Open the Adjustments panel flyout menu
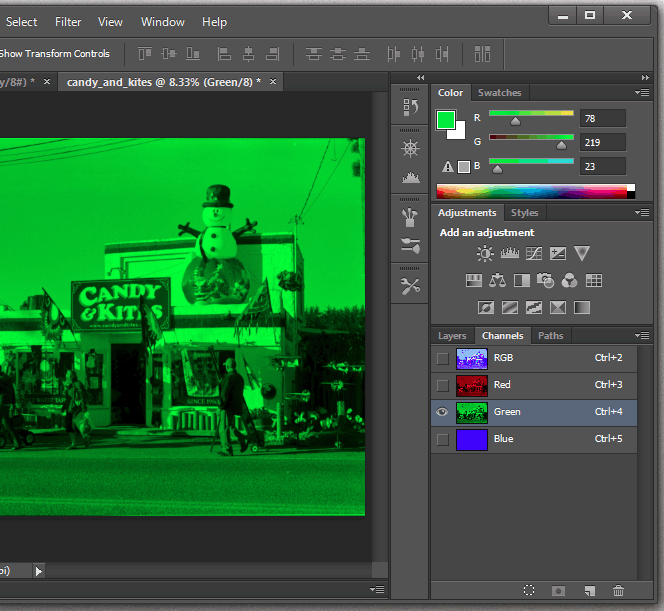This screenshot has width=664, height=611. pyautogui.click(x=642, y=213)
